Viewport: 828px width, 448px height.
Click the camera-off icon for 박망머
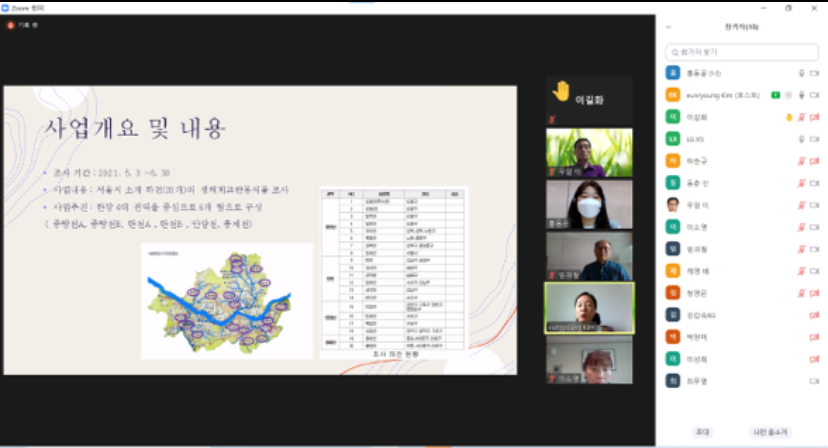coord(814,336)
